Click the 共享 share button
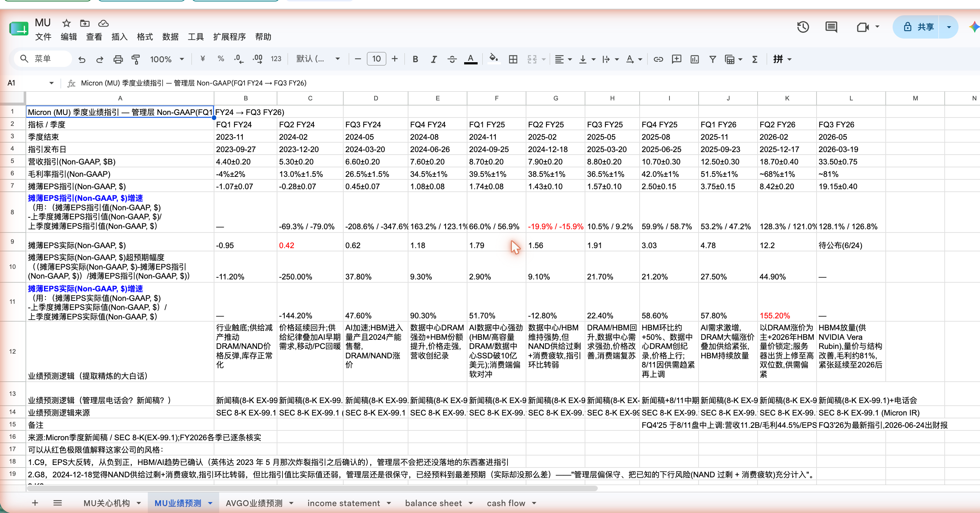Viewport: 980px width, 513px height. point(916,27)
